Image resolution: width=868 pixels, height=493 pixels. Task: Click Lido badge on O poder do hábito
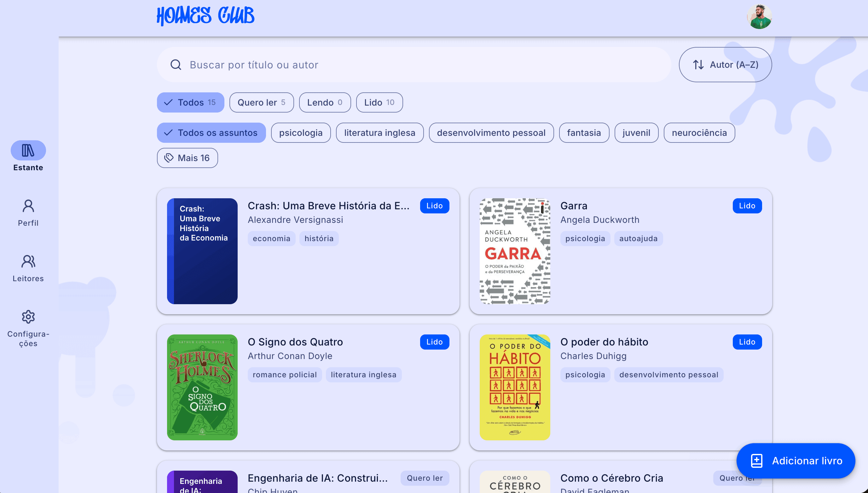pyautogui.click(x=747, y=342)
